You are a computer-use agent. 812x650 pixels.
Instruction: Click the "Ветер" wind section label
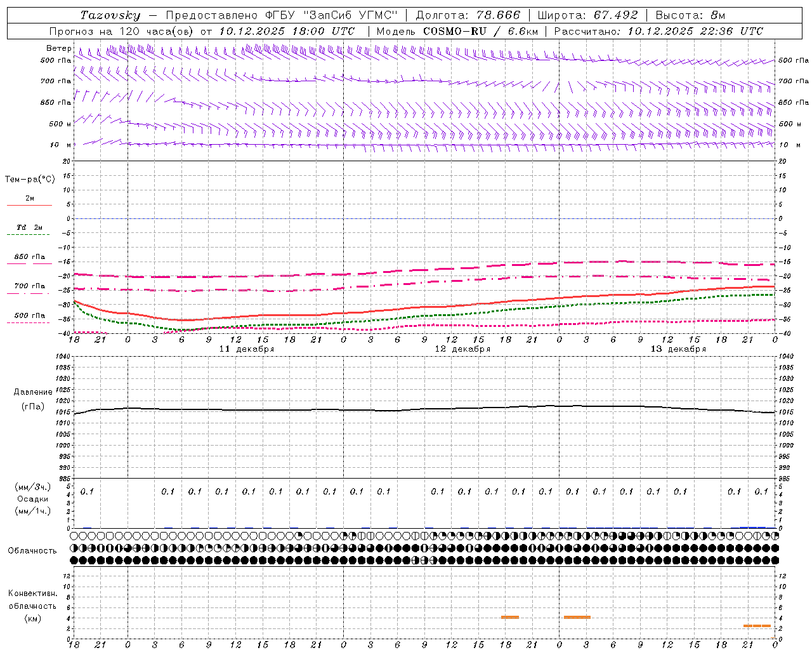pos(58,49)
